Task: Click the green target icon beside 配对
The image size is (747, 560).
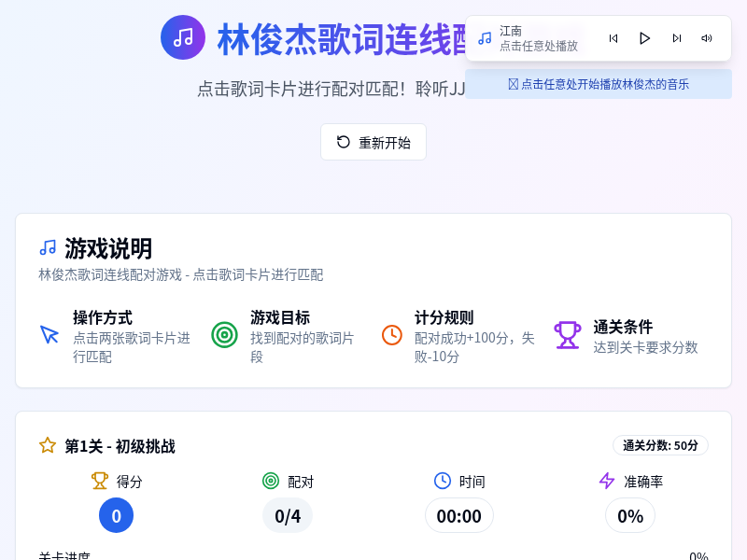Action: pos(271,481)
